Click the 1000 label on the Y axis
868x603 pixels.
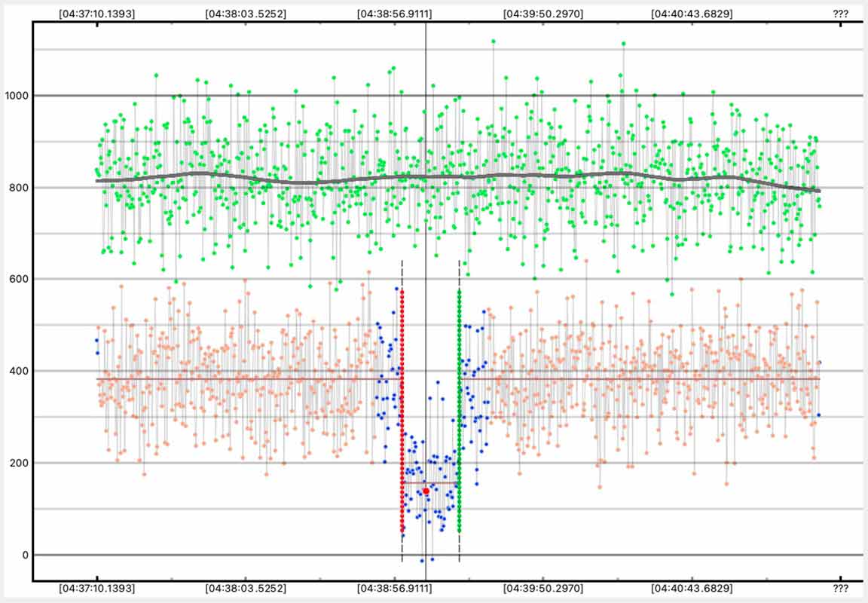click(17, 96)
